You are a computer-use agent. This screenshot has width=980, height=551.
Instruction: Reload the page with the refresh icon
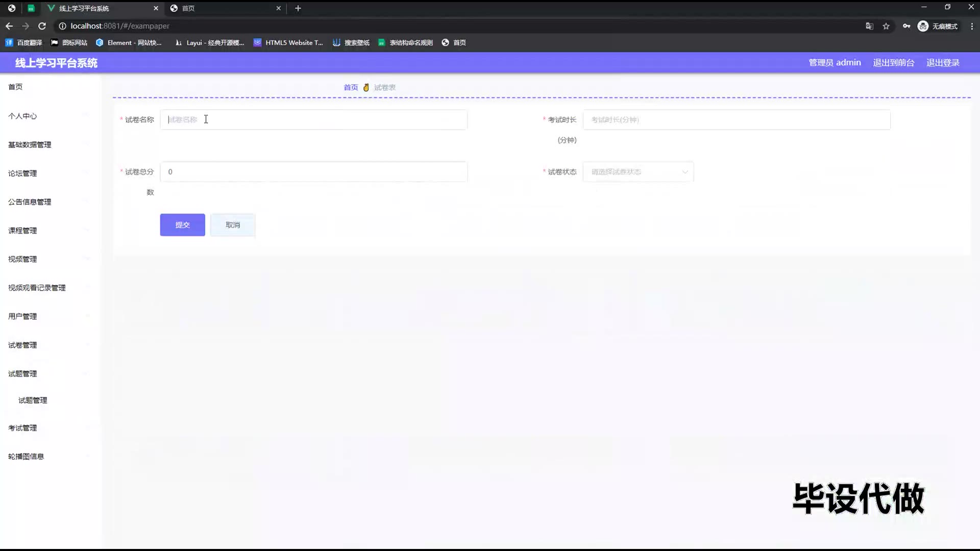coord(42,26)
